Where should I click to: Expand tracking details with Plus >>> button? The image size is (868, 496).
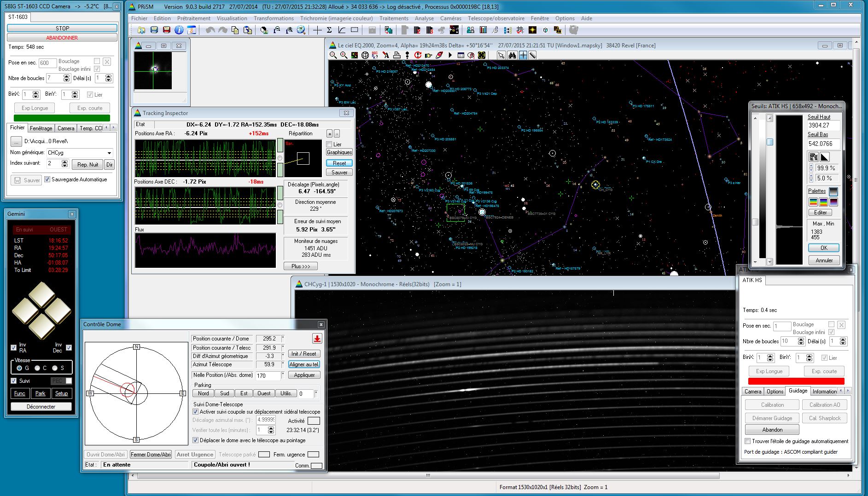pos(301,266)
